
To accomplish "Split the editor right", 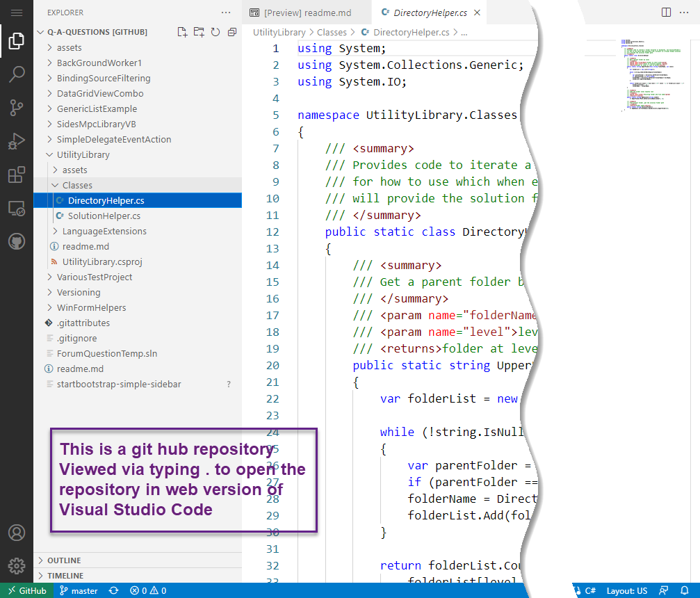I will [666, 13].
